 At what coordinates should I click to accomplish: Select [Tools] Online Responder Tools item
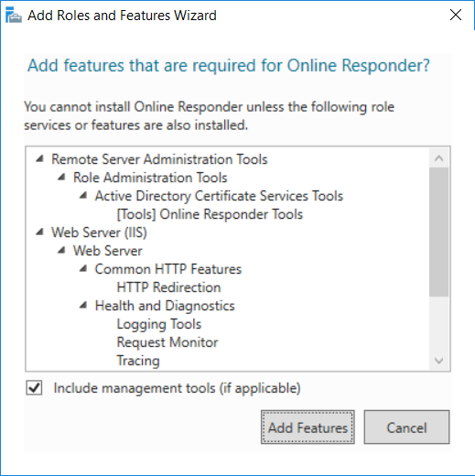pos(210,214)
